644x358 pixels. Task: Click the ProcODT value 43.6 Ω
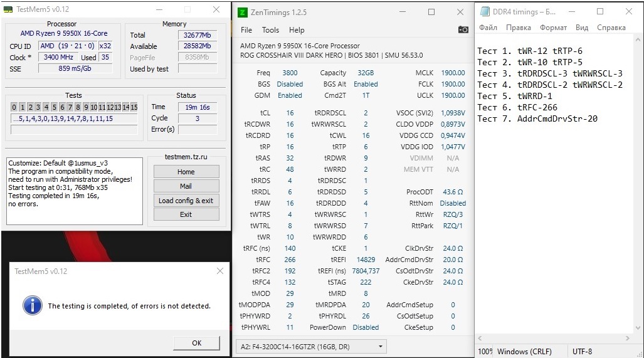[453, 192]
